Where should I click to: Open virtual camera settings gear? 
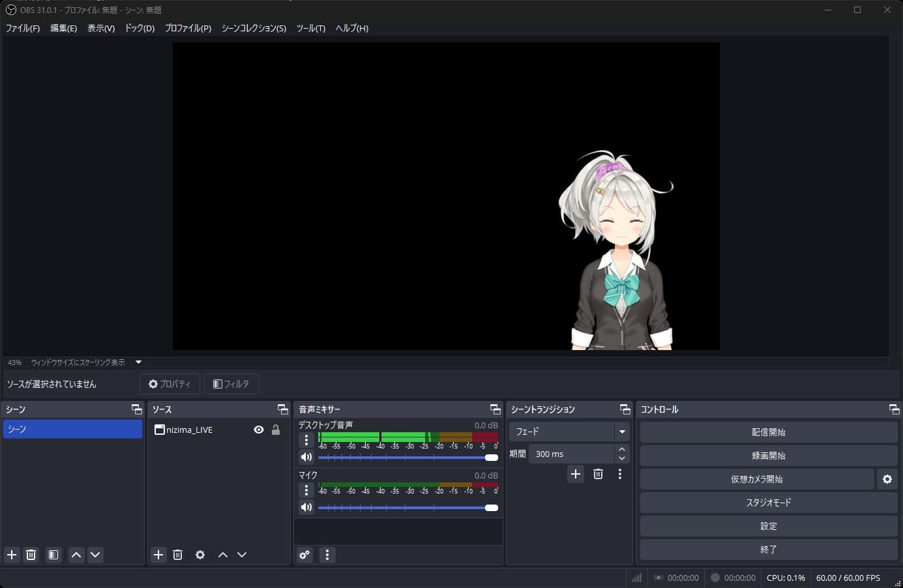point(887,479)
